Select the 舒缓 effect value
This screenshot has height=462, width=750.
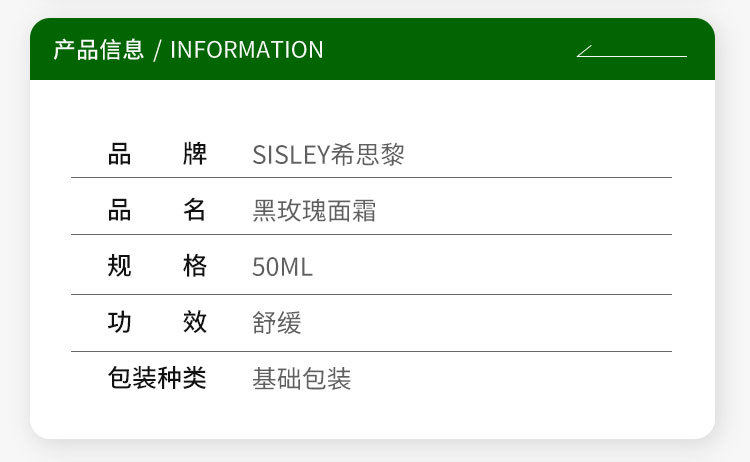(x=277, y=323)
